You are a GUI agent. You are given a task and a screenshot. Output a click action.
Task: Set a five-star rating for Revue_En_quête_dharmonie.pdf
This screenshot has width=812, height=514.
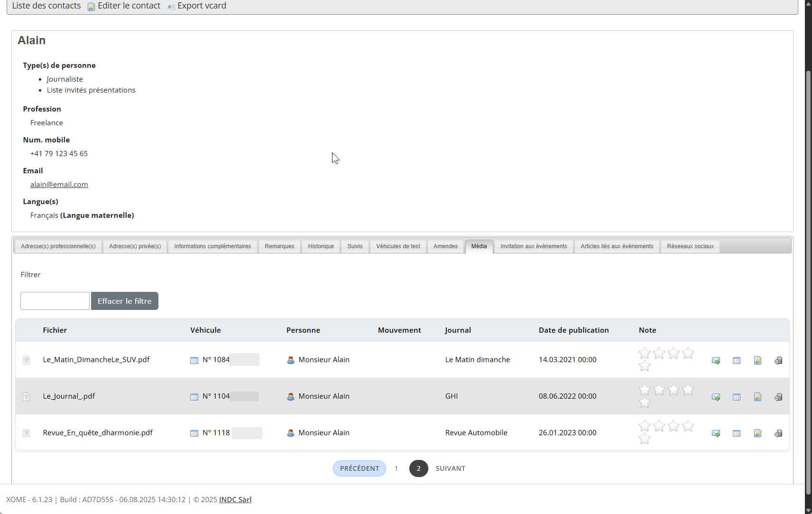pyautogui.click(x=645, y=439)
